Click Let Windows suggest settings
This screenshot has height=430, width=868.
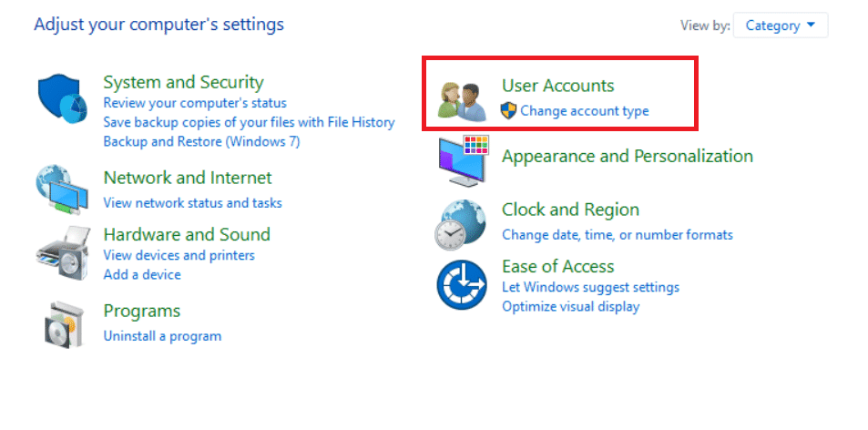pos(590,287)
